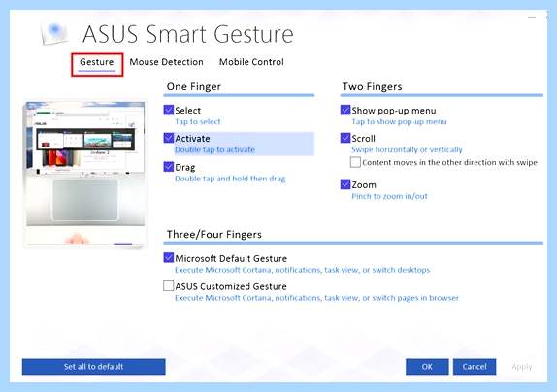The height and width of the screenshot is (392, 557).
Task: Uncheck Show pop-up menu checkbox
Action: 345,110
